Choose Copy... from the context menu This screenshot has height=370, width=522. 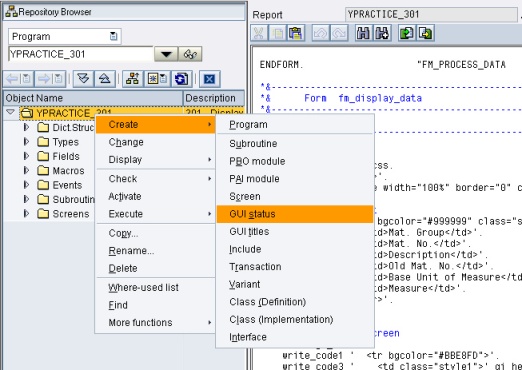click(155, 233)
